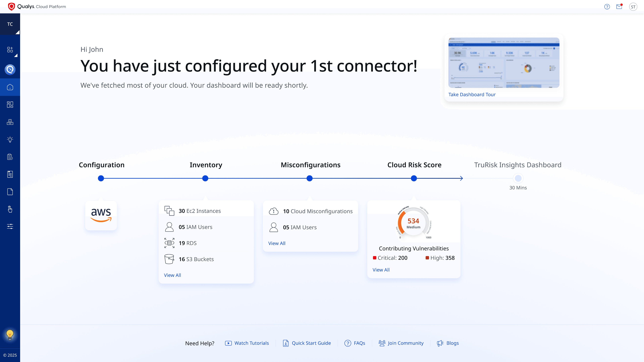
Task: Open the Blogs link
Action: 448,343
